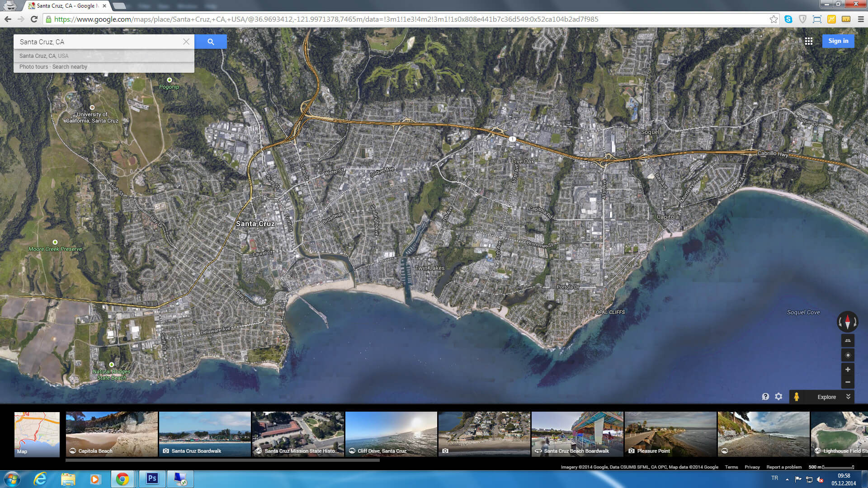Click the Photo tours link
Image resolution: width=868 pixels, height=488 pixels.
pyautogui.click(x=33, y=67)
